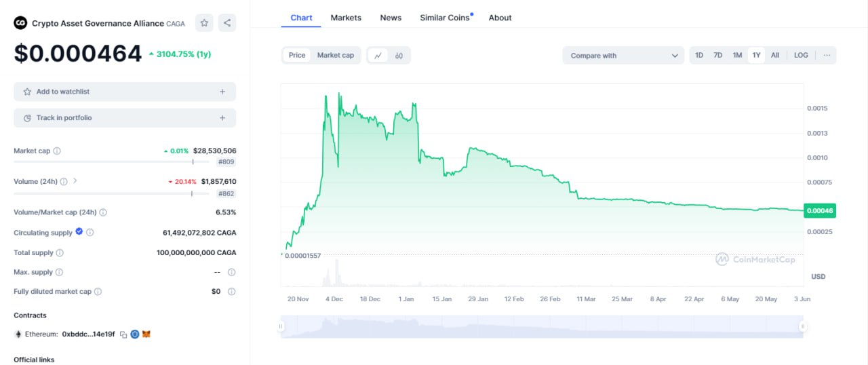868x365 pixels.
Task: Switch to the candlestick chart icon
Action: 399,56
